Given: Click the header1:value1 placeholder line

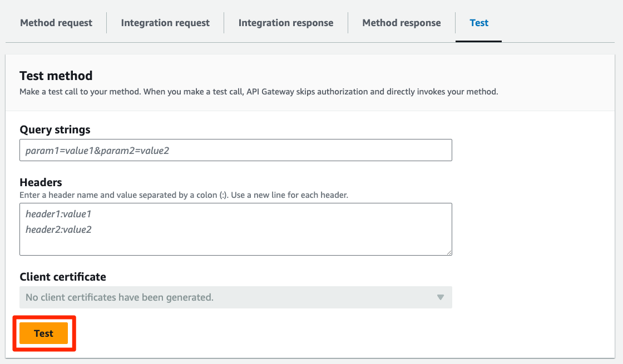Looking at the screenshot, I should click(x=58, y=213).
